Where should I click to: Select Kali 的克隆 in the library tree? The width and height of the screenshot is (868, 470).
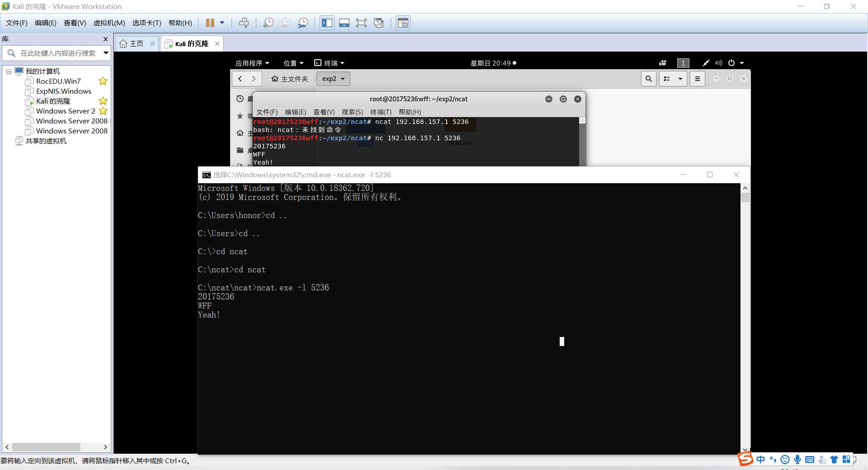(x=53, y=101)
